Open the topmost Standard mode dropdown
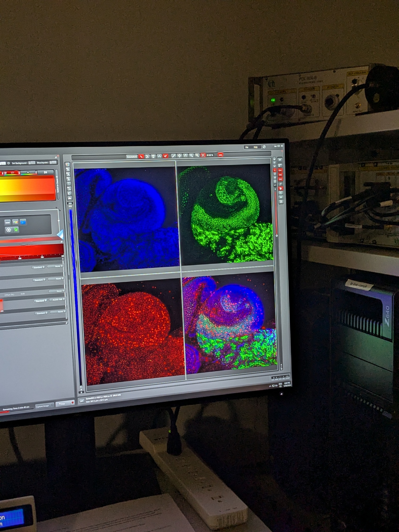This screenshot has width=399, height=532. point(39,267)
